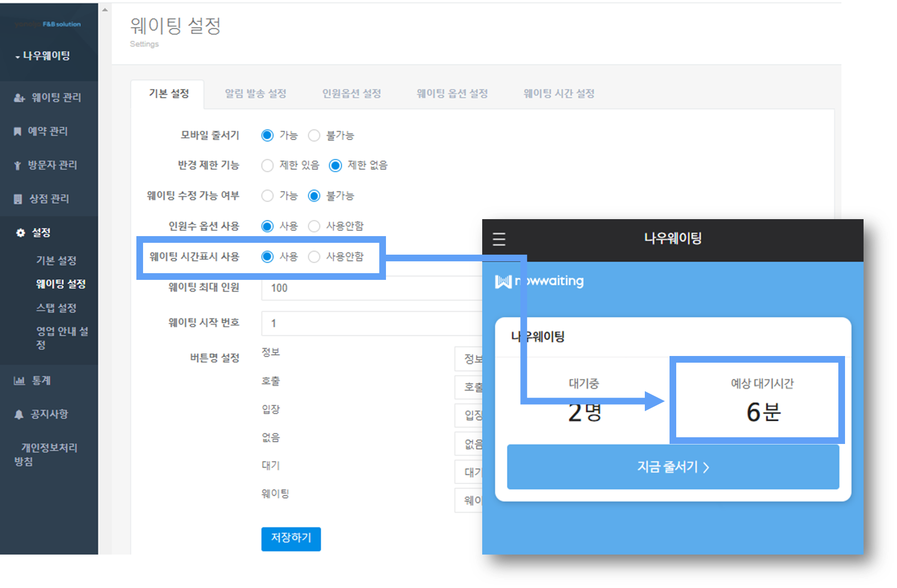Collapse the 나우웨이팅 sidebar dropdown

click(x=42, y=56)
